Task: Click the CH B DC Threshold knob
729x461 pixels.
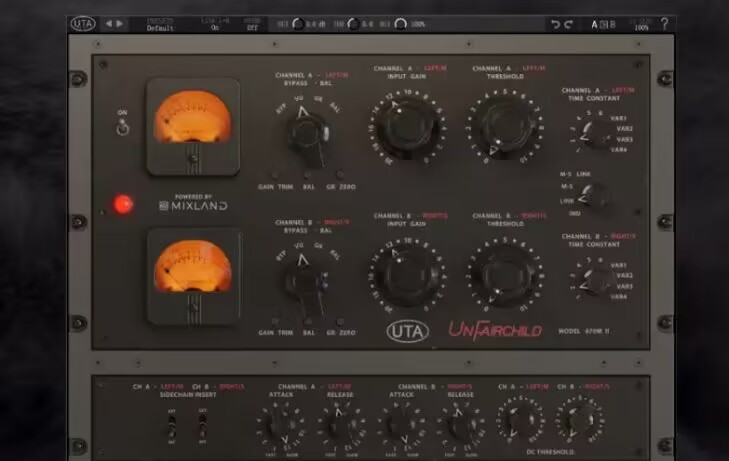Action: 579,421
